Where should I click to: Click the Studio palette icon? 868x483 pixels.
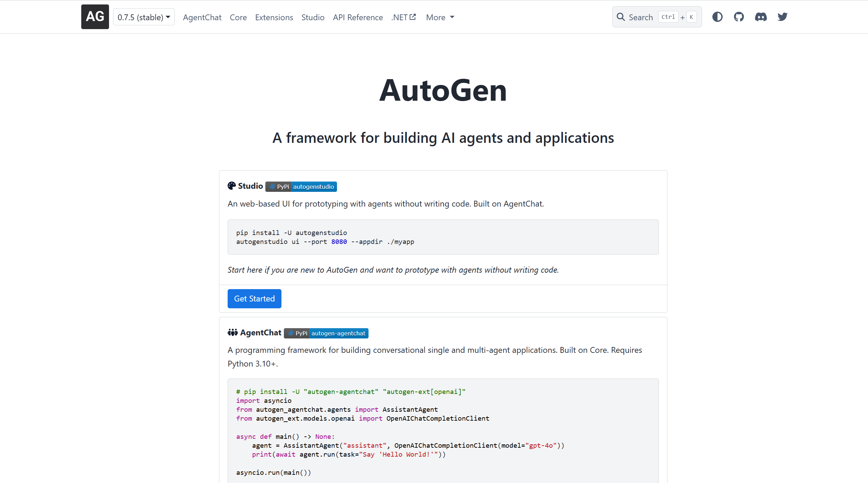coord(232,186)
